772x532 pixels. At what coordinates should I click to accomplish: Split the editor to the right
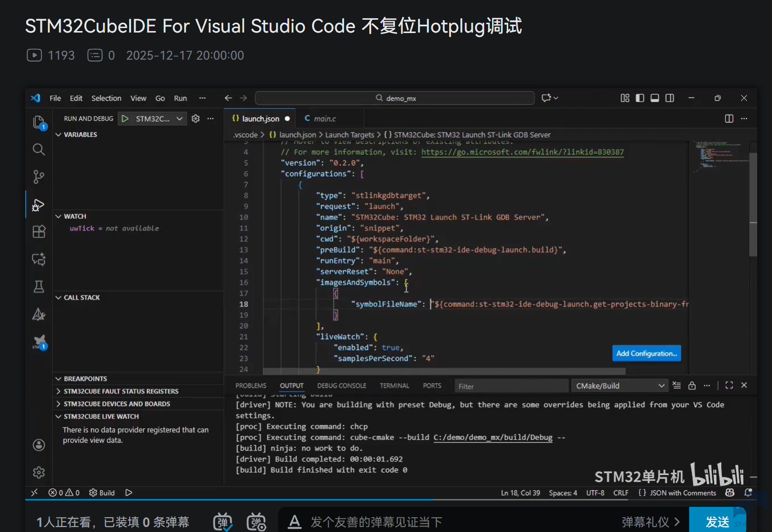coord(729,119)
